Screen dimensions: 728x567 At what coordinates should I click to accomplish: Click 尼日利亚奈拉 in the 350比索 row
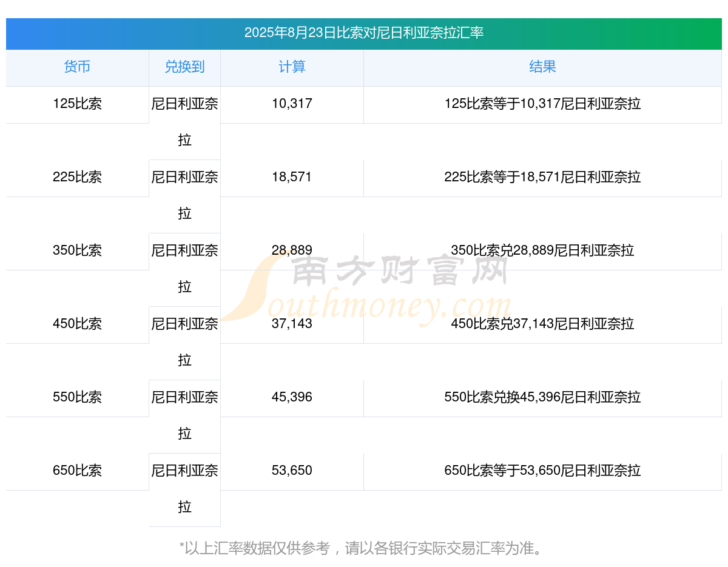click(x=184, y=269)
